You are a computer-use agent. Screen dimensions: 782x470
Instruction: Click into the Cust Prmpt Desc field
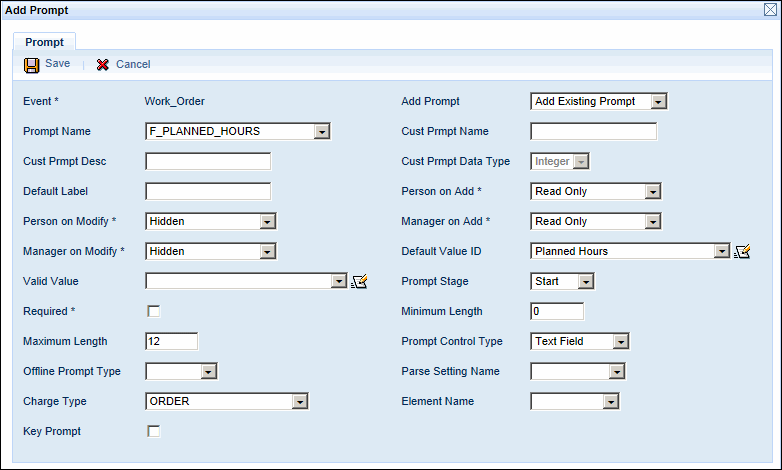(208, 161)
